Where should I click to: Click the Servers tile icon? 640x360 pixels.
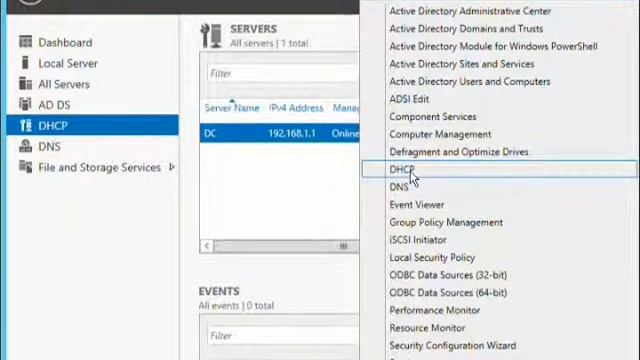[211, 36]
